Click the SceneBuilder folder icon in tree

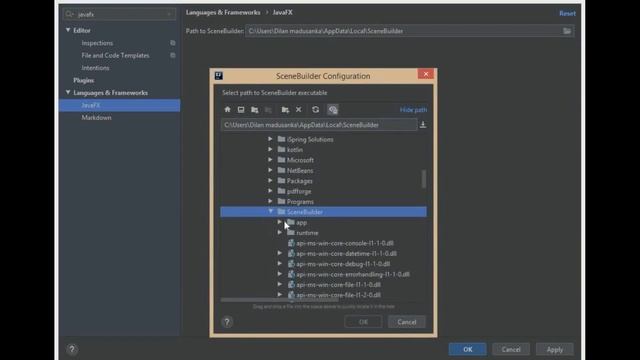click(x=281, y=211)
